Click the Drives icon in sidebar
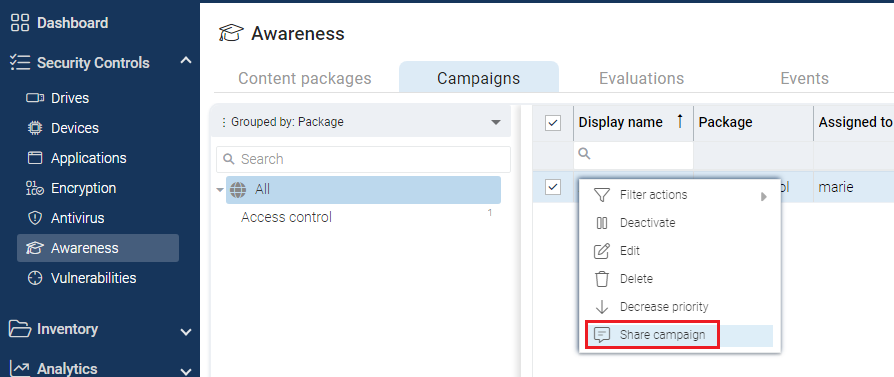894x377 pixels. [x=35, y=98]
